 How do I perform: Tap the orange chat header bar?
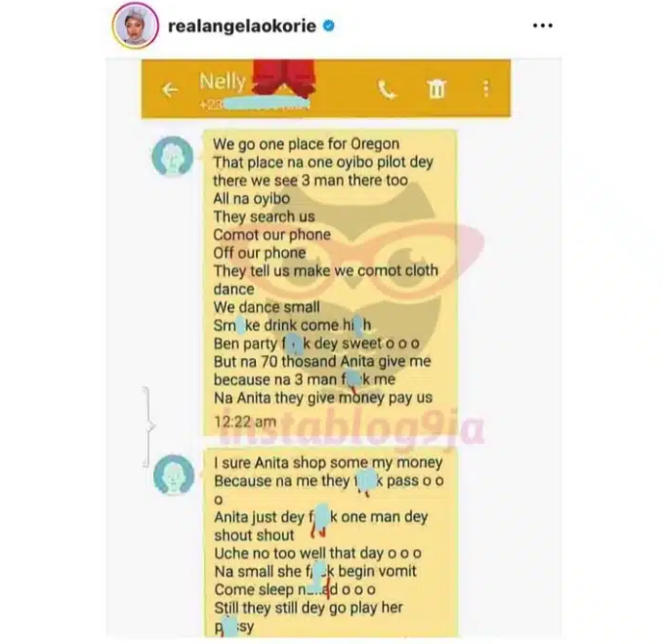coord(325,89)
